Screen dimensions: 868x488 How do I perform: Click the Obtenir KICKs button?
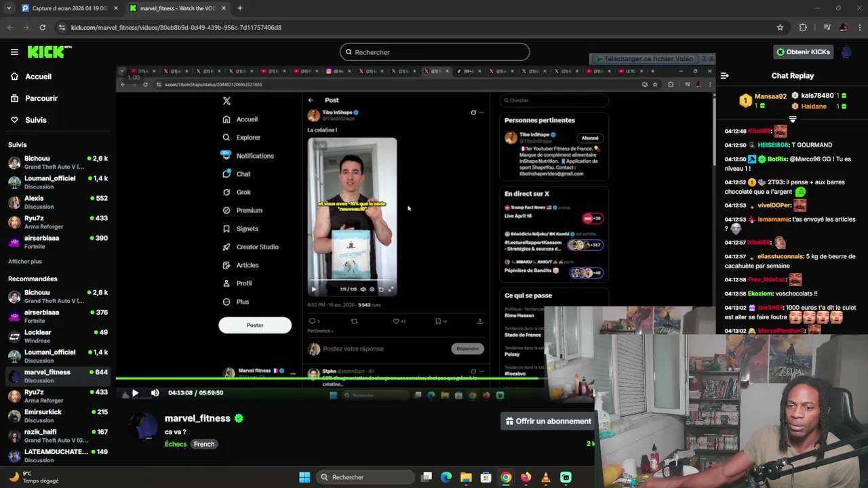(x=803, y=52)
